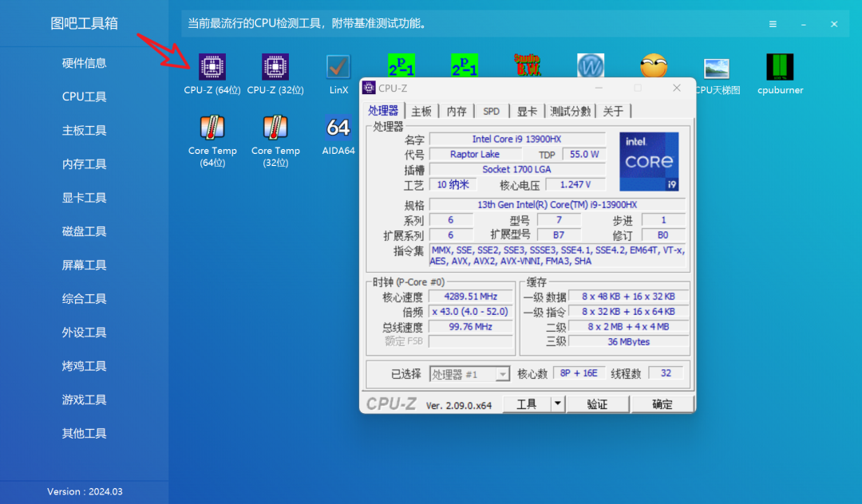862x504 pixels.
Task: Click the 10 纳米 process value
Action: 453,184
